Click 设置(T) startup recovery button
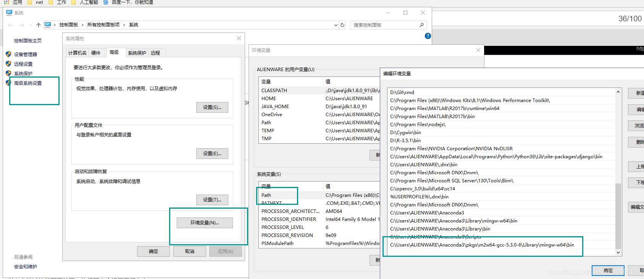Image resolution: width=644 pixels, height=279 pixels. (212, 200)
